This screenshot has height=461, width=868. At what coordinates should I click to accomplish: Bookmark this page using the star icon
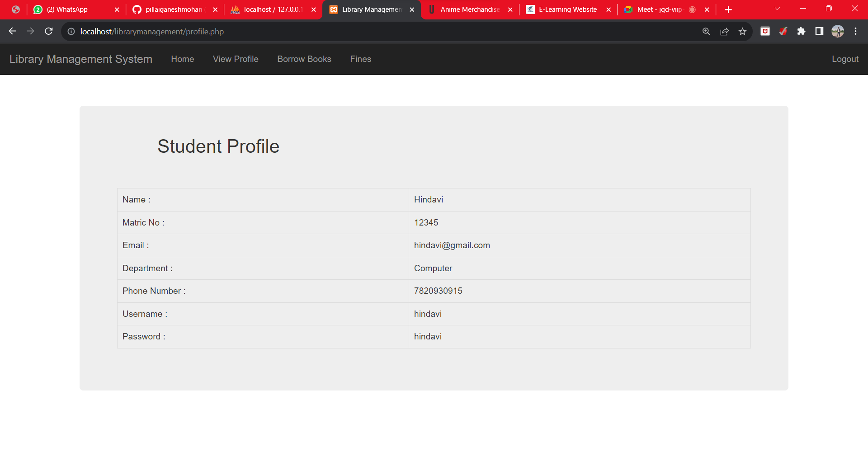(743, 32)
